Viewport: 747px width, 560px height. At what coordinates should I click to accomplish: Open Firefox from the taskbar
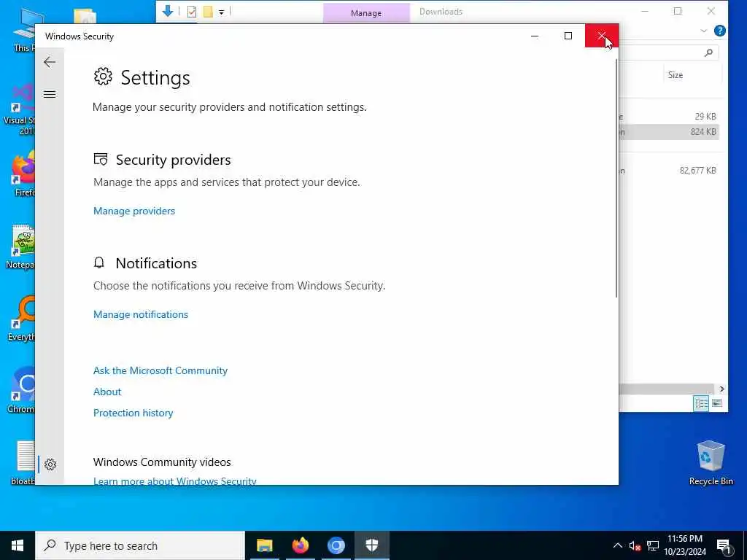[x=300, y=545]
